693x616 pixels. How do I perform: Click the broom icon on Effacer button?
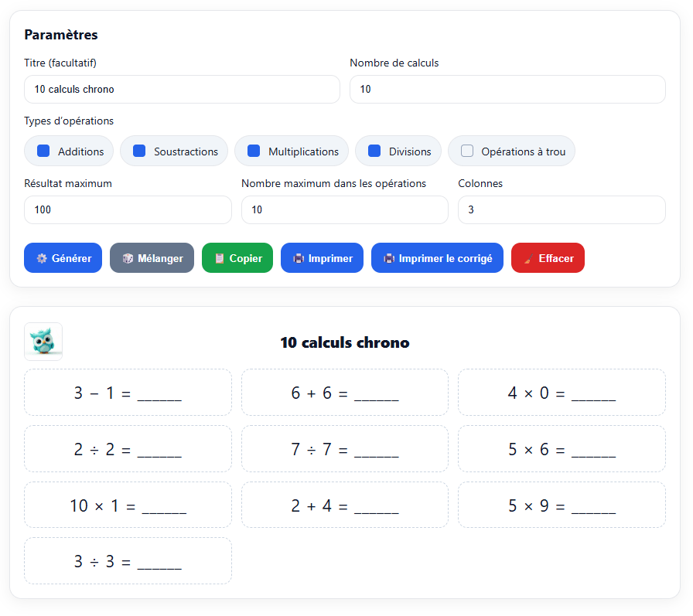click(x=529, y=258)
